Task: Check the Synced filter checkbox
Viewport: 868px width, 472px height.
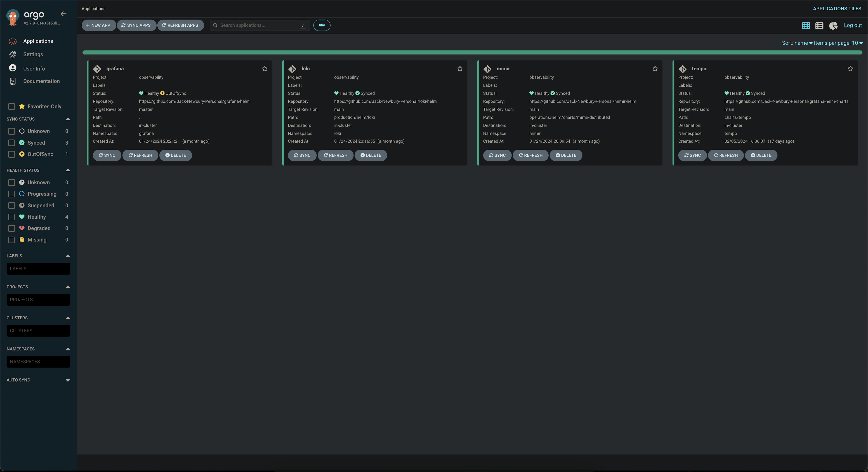Action: coord(12,143)
